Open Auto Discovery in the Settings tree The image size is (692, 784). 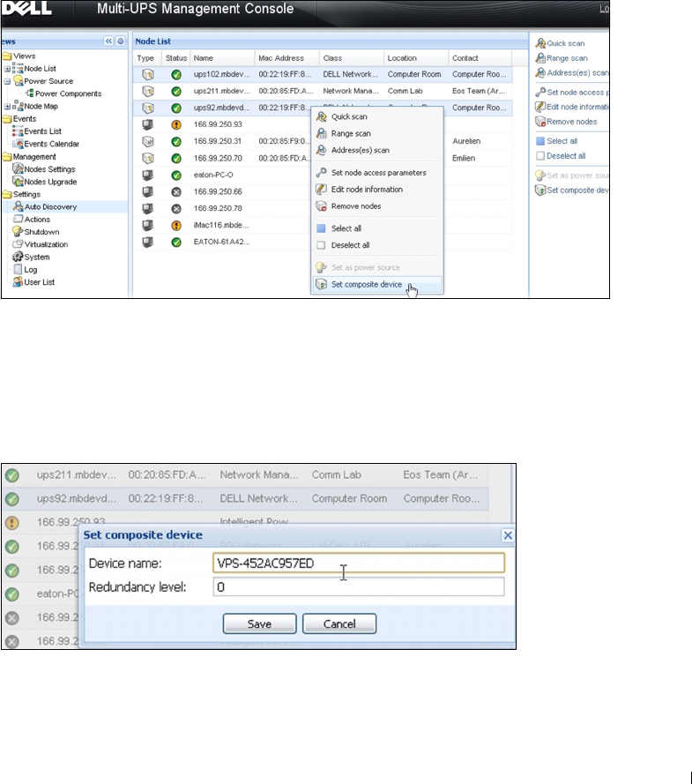tap(49, 207)
